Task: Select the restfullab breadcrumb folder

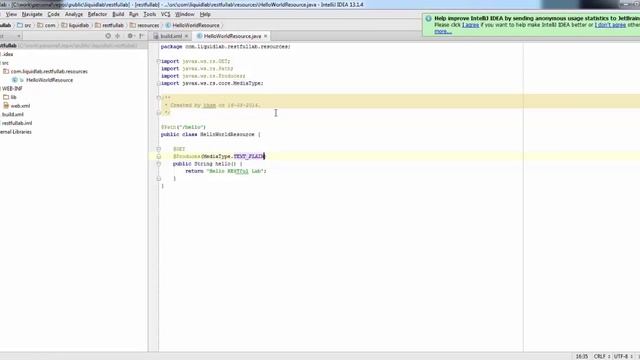Action: [x=109, y=25]
